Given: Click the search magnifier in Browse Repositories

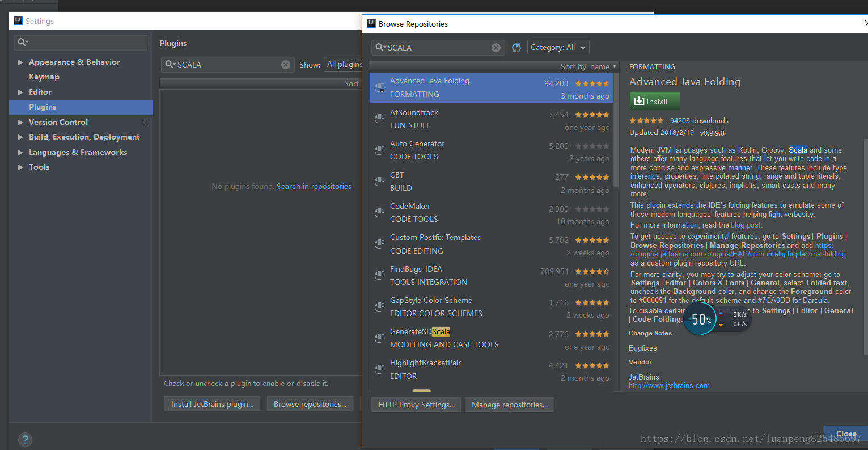Looking at the screenshot, I should coord(380,48).
